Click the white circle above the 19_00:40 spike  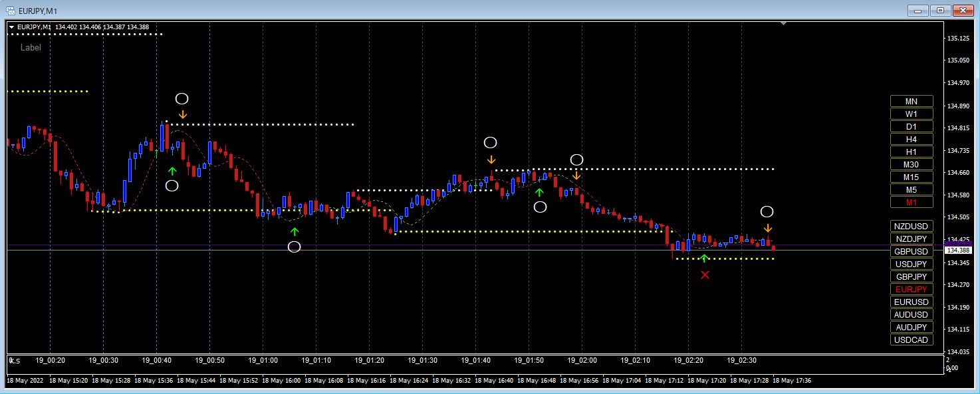point(182,98)
